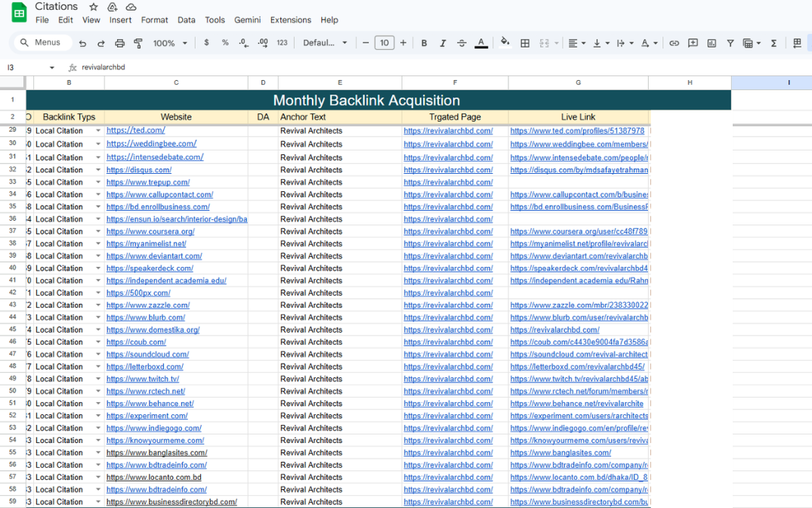
Task: Apply strikethrough formatting
Action: pos(462,43)
